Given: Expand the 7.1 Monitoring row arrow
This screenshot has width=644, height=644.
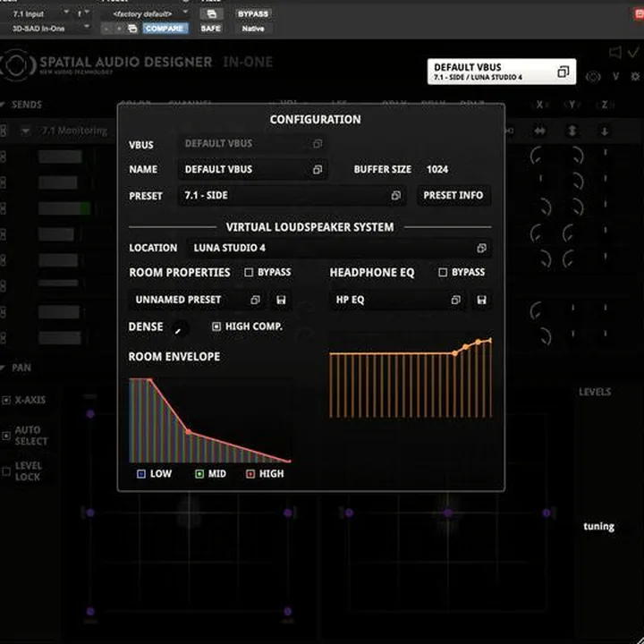Looking at the screenshot, I should click(25, 131).
